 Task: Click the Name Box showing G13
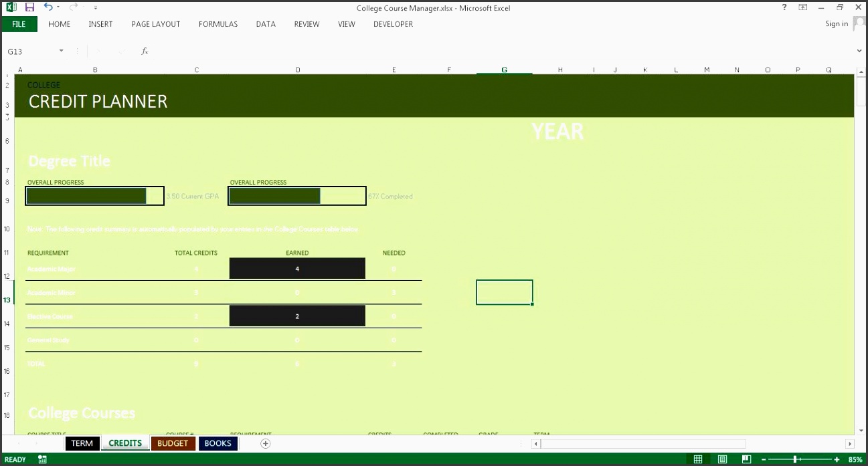tap(31, 51)
